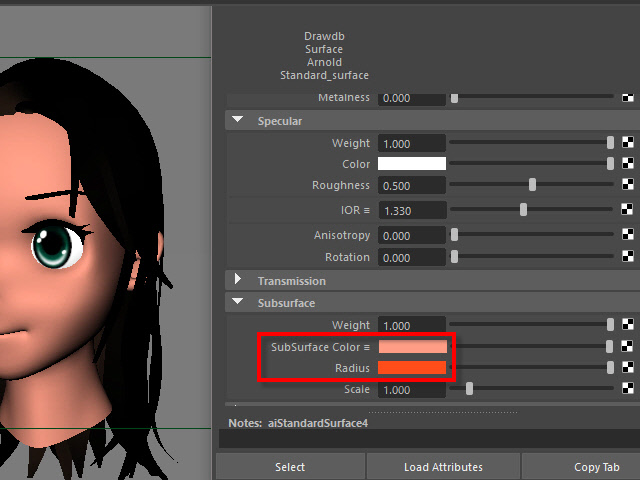This screenshot has width=640, height=480.
Task: Click the texture map icon for Subsurface Scale
Action: (x=627, y=390)
